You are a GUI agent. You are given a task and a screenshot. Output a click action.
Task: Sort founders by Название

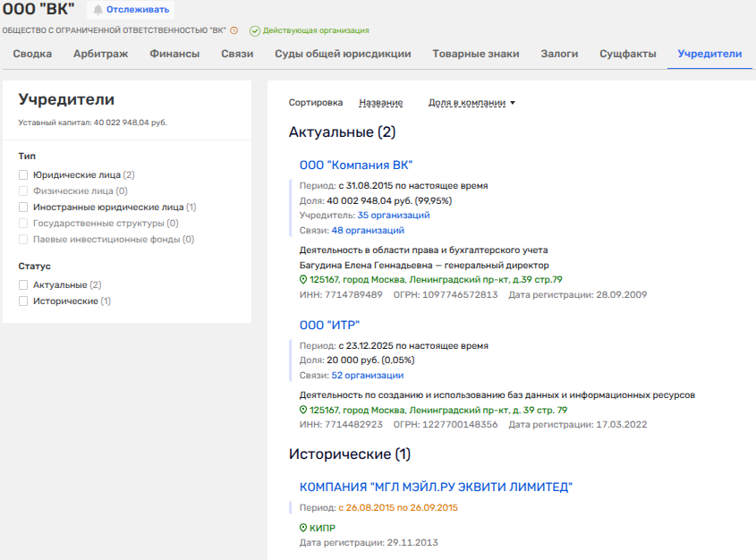(380, 103)
